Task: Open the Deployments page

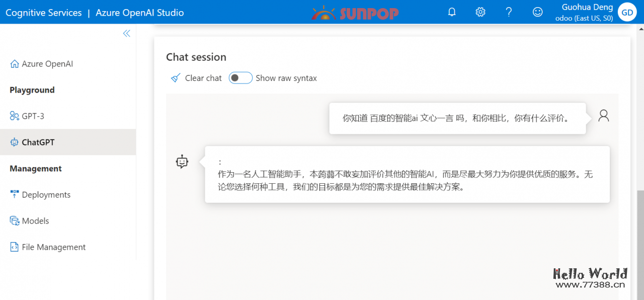Action: click(45, 194)
